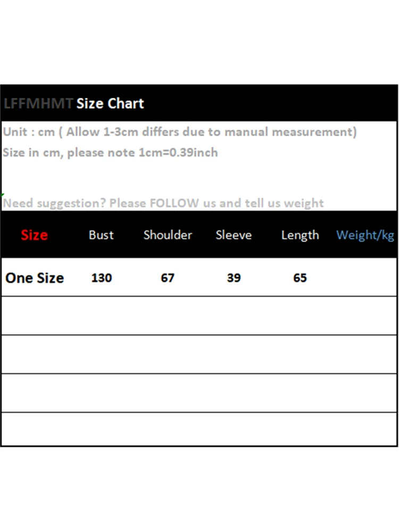Image resolution: width=399 pixels, height=532 pixels.
Task: Click the second empty row in the table
Action: (199, 354)
